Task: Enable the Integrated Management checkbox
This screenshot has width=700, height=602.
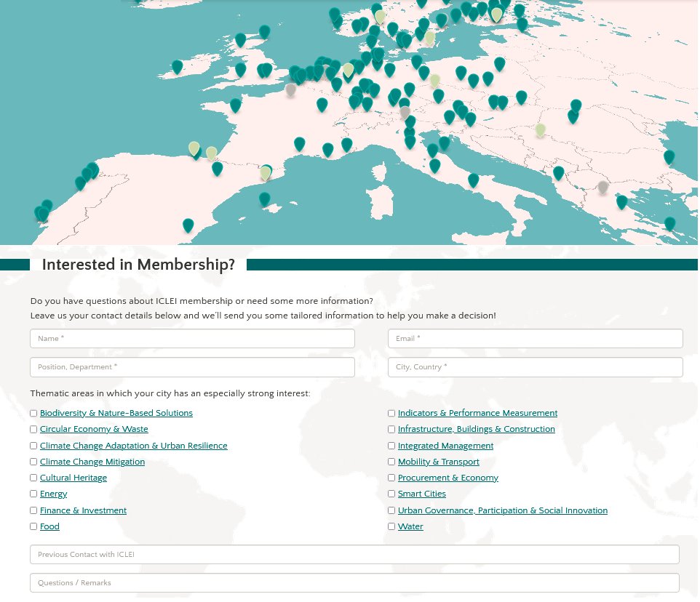Action: click(x=391, y=446)
